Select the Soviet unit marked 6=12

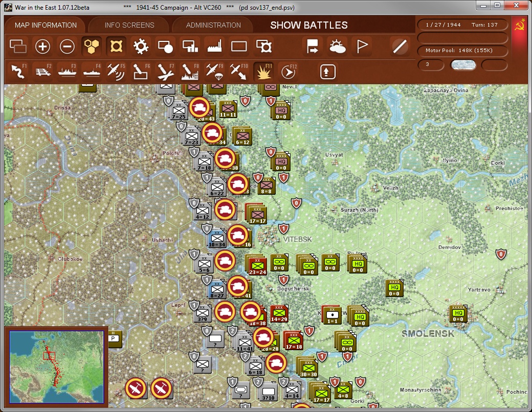[242, 136]
